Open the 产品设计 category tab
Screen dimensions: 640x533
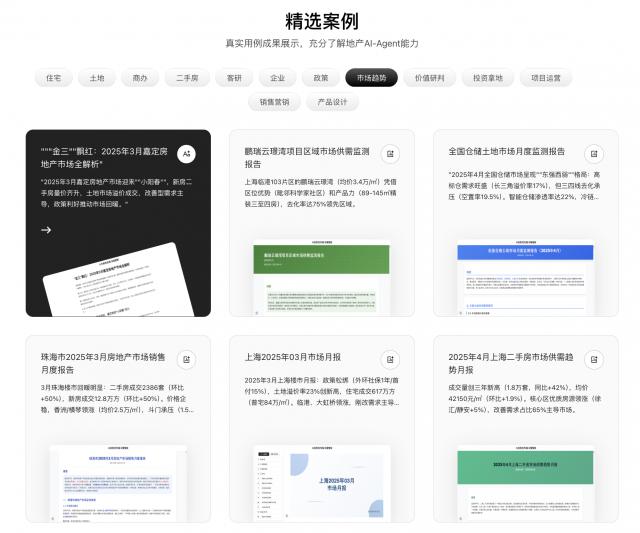[332, 102]
